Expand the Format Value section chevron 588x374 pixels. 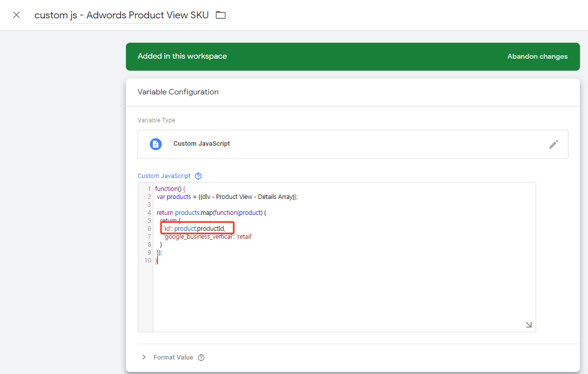144,357
